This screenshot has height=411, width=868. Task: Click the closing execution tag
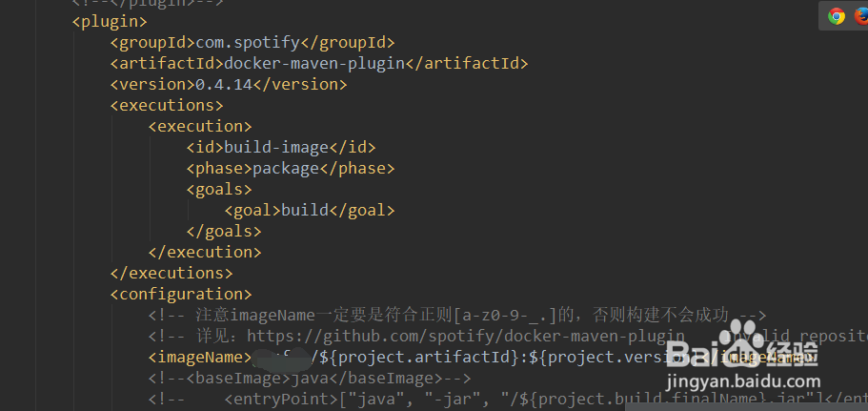pyautogui.click(x=205, y=252)
